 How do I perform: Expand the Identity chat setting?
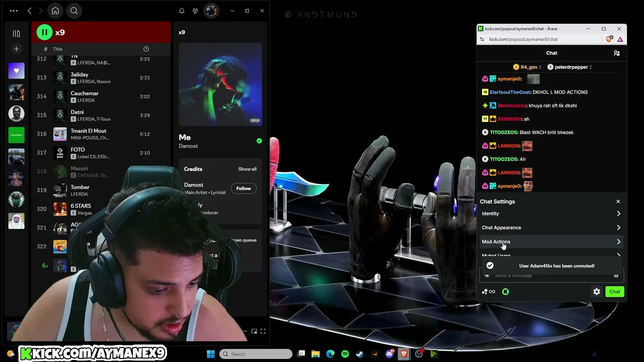click(551, 214)
